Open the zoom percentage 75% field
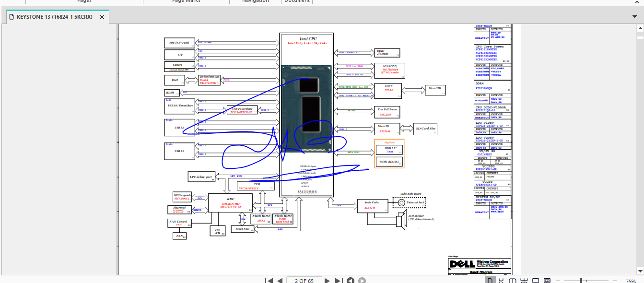This screenshot has height=283, width=644. 631,281
